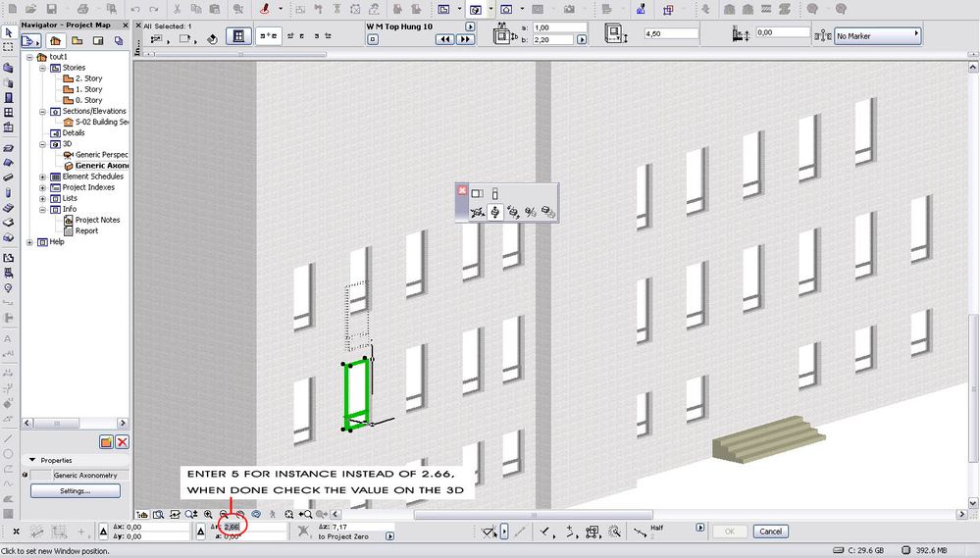Screen dimensions: 980x558
Task: Click the ∆r distance input field
Action: point(254,528)
